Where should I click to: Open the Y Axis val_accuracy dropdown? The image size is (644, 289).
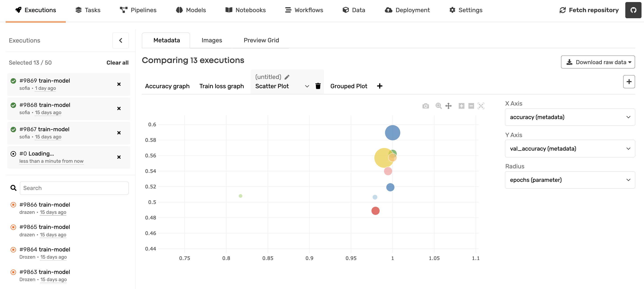point(570,148)
